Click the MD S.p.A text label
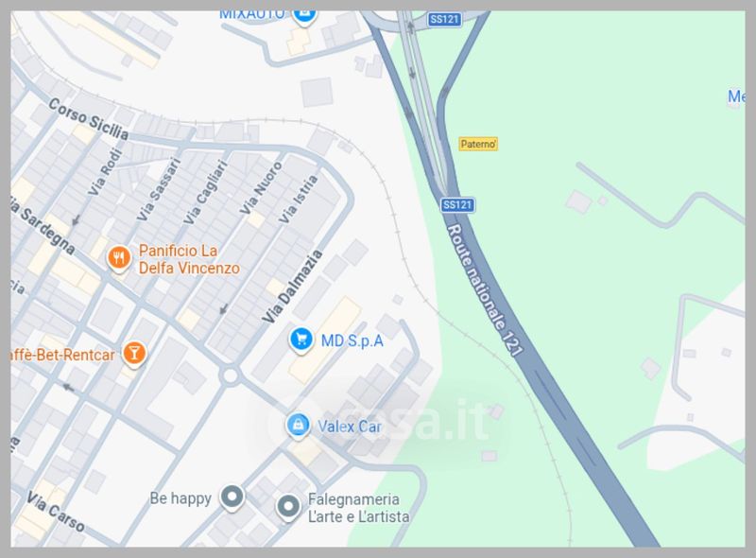The height and width of the screenshot is (558, 756). 352,340
